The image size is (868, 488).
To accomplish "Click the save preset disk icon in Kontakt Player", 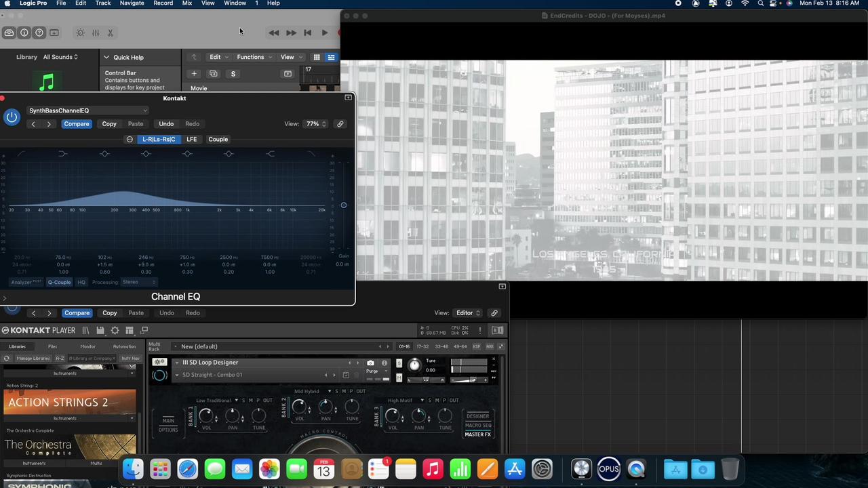I will click(x=100, y=329).
